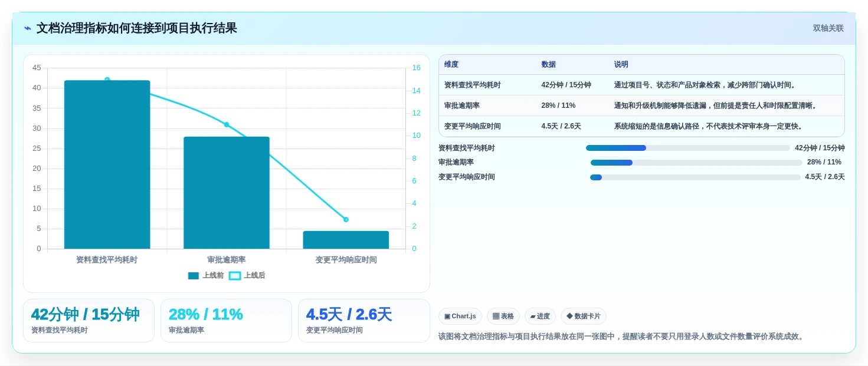868x366 pixels.
Task: Click the 数据 table column header
Action: tap(549, 65)
